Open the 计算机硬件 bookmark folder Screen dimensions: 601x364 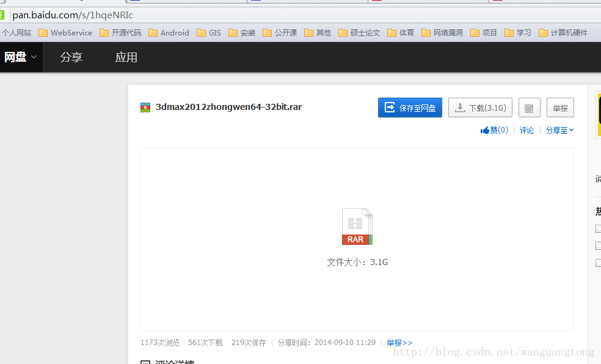[x=563, y=32]
